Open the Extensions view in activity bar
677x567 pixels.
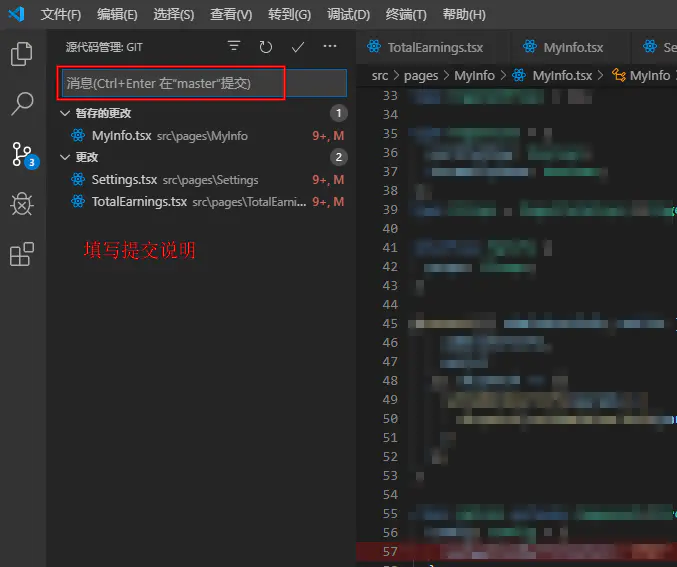[22, 254]
